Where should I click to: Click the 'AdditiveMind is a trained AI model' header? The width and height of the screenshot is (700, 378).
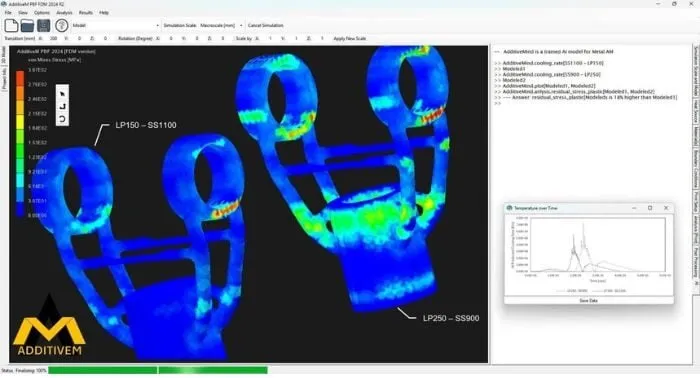(558, 52)
